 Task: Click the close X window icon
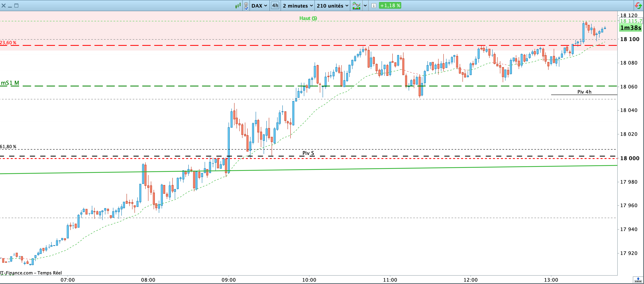tap(4, 6)
